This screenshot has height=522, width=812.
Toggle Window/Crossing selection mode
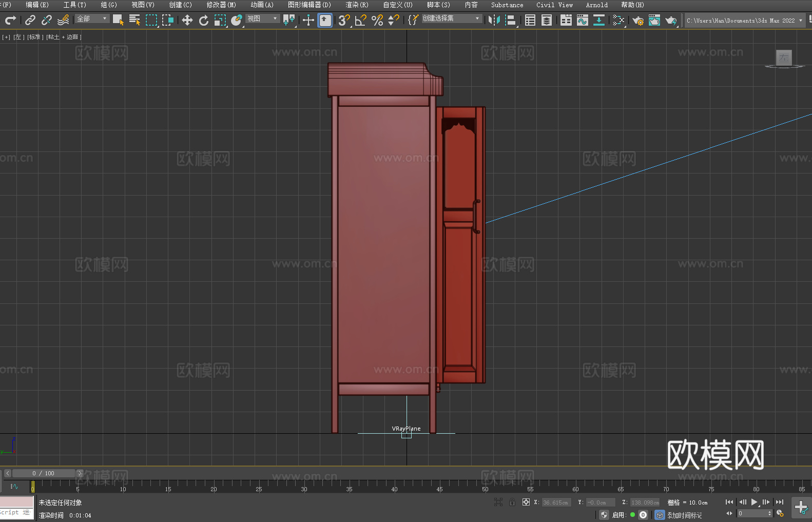coord(168,20)
